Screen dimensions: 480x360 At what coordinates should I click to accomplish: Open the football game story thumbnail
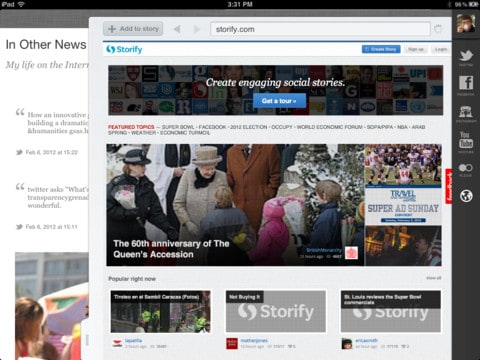[403, 165]
